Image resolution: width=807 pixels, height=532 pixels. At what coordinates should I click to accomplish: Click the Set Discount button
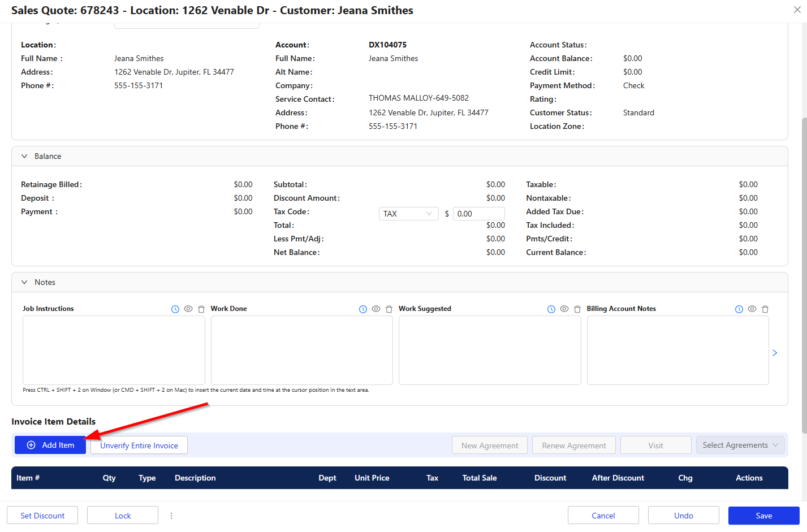click(42, 516)
